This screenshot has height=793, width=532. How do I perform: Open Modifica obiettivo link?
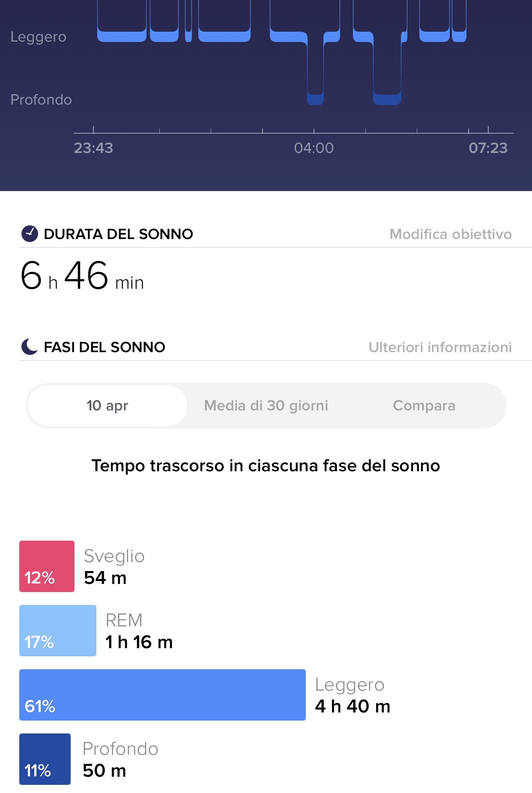[x=451, y=234]
